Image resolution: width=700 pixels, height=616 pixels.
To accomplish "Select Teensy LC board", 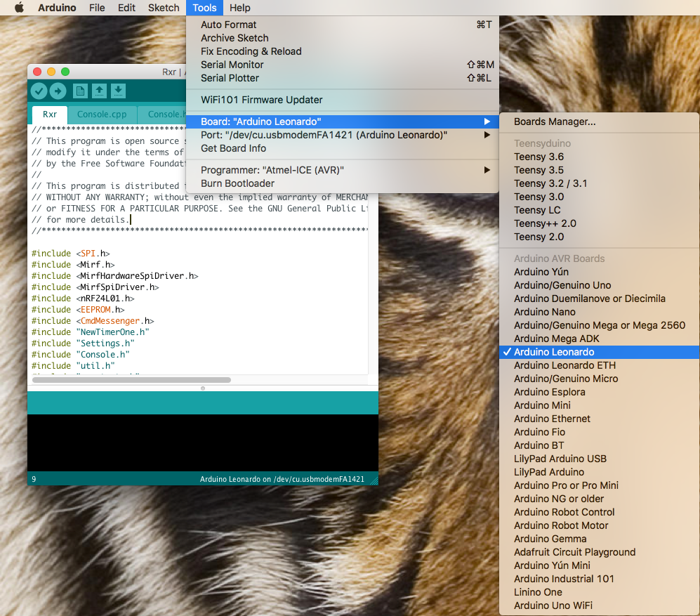I will (600, 210).
